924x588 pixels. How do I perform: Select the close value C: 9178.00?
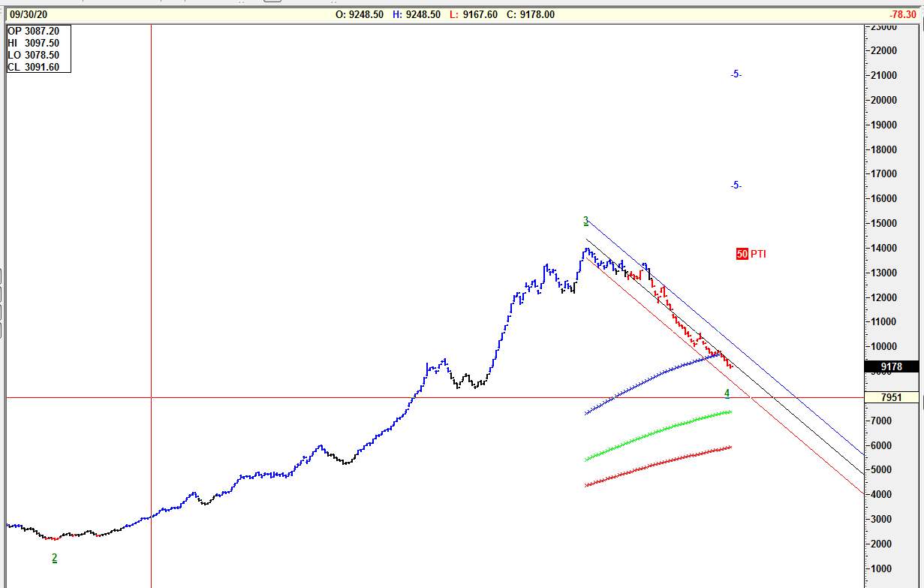(531, 14)
